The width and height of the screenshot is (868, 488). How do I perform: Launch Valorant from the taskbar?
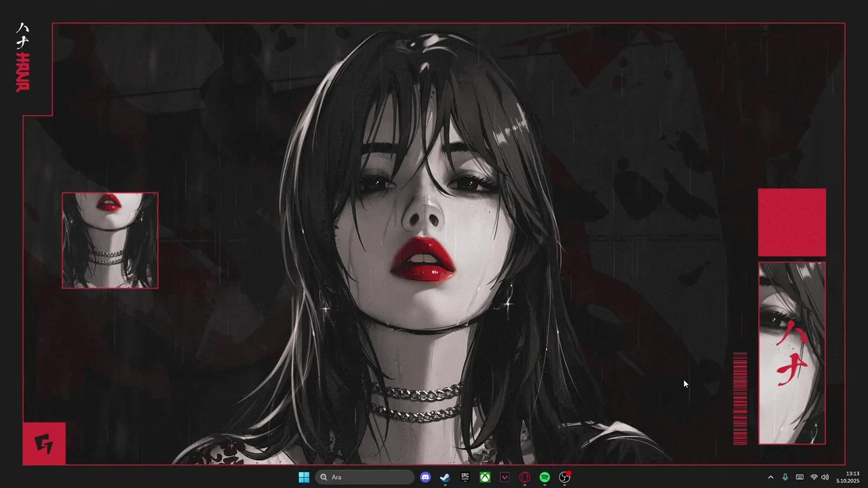click(x=505, y=477)
